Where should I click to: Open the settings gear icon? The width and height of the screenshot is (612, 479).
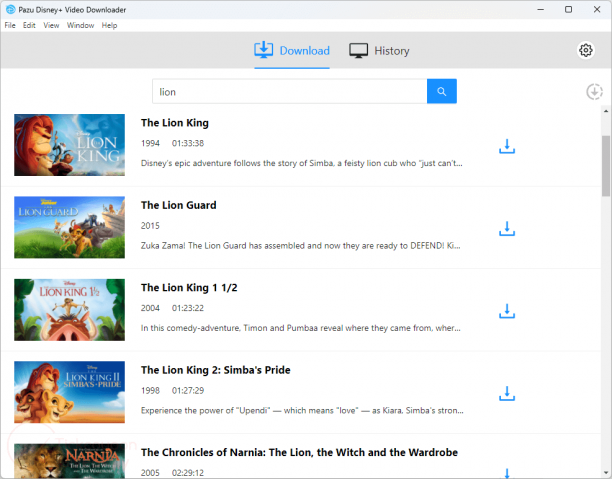coord(585,50)
